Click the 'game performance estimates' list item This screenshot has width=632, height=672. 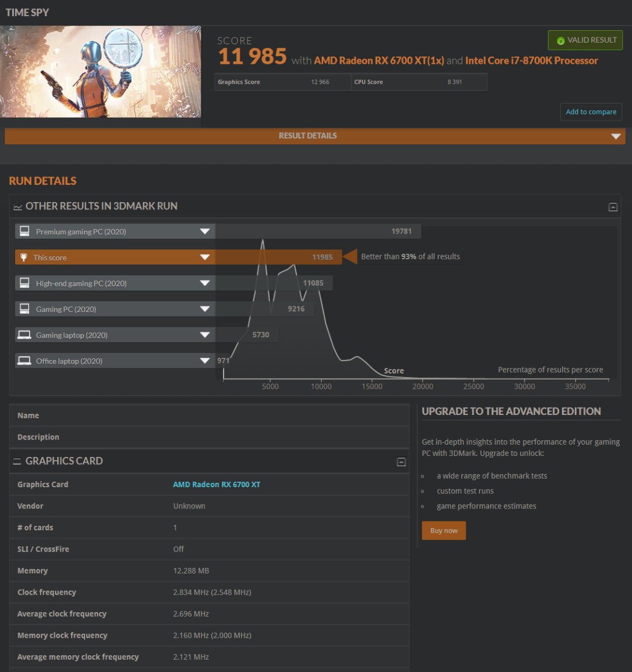click(x=486, y=506)
